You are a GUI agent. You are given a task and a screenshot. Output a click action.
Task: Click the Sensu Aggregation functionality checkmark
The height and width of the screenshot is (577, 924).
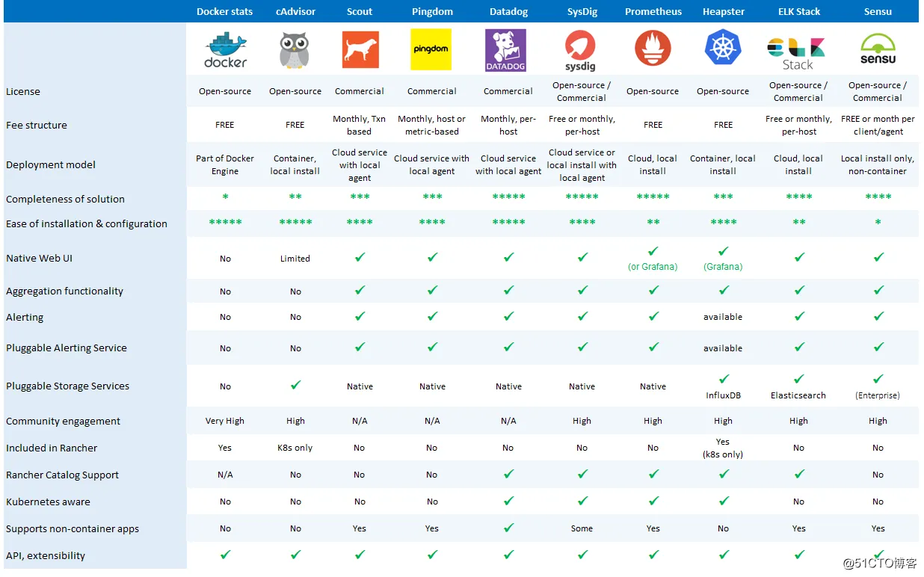(878, 290)
